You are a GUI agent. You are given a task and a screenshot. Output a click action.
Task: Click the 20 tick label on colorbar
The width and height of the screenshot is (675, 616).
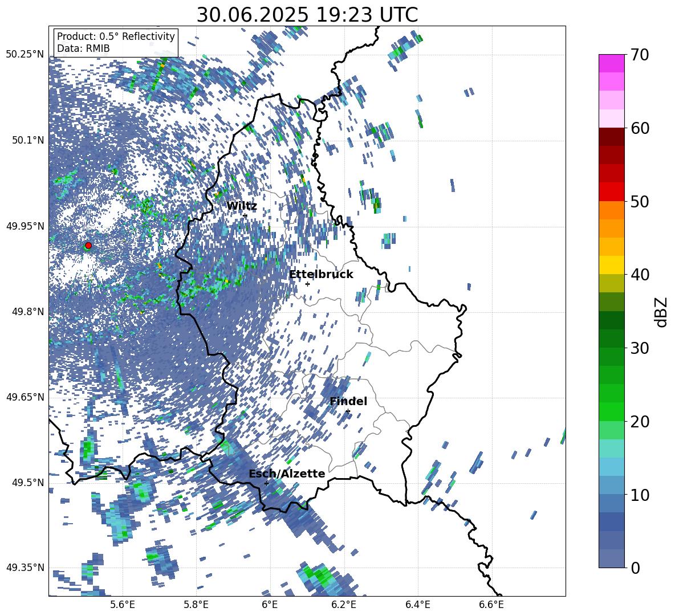pos(639,422)
